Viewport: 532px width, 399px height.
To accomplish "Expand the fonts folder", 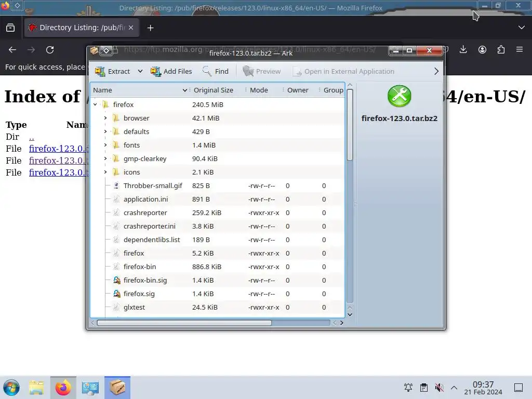I will (105, 145).
